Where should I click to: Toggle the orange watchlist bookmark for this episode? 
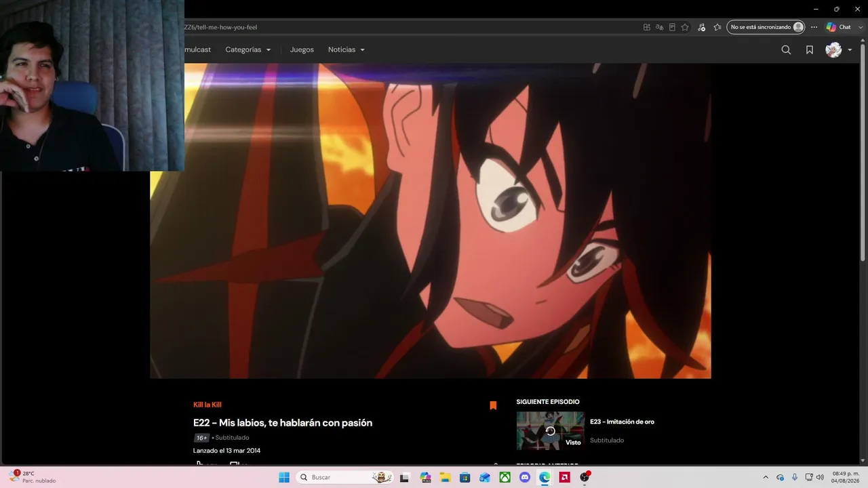tap(493, 405)
